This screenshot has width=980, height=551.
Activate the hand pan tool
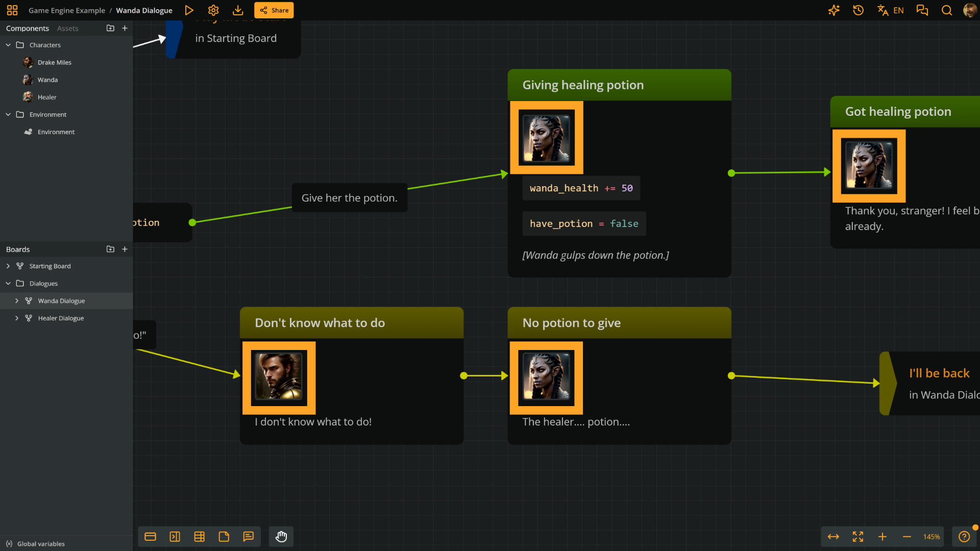pyautogui.click(x=281, y=537)
